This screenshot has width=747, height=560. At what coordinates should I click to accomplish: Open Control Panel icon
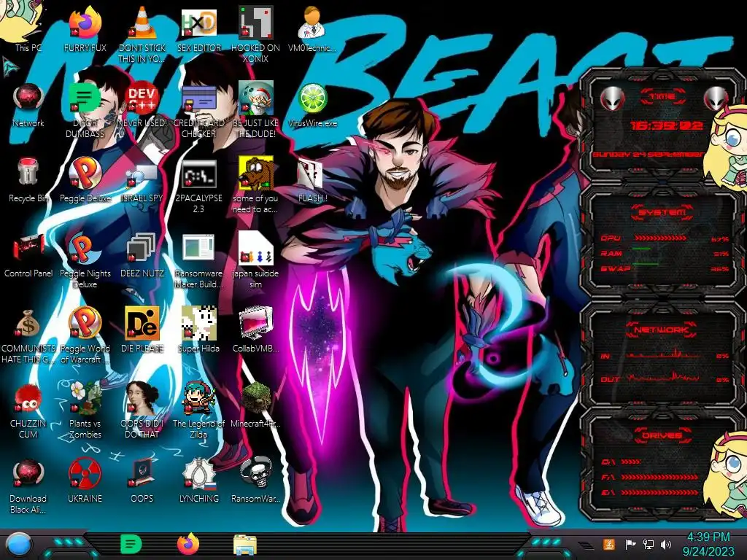point(28,255)
